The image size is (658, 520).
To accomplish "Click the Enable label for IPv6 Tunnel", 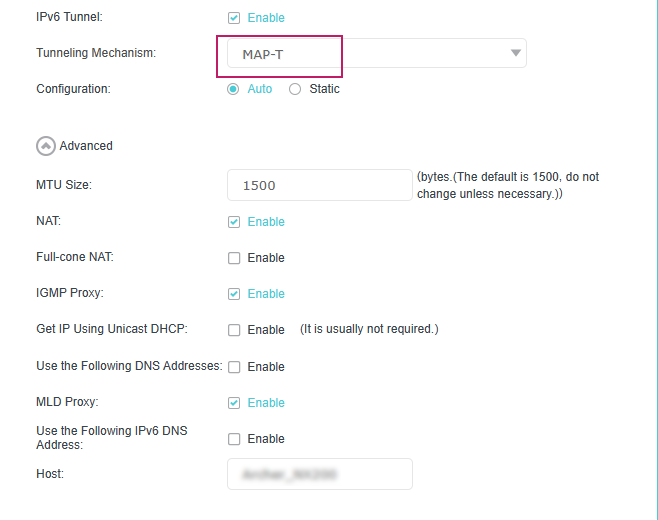I will (x=266, y=18).
